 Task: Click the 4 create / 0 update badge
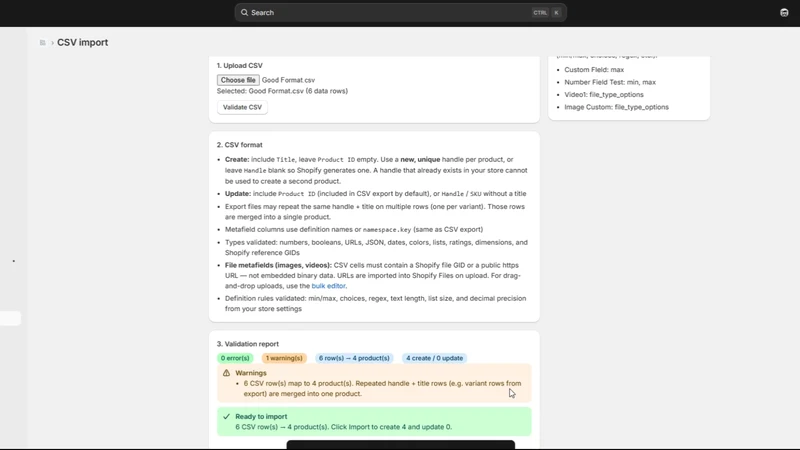[435, 358]
